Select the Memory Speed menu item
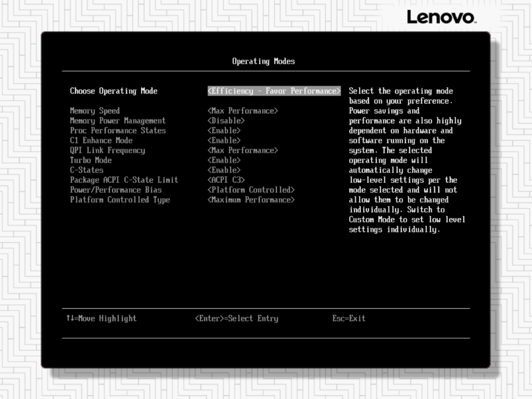The height and width of the screenshot is (399, 532). point(95,111)
